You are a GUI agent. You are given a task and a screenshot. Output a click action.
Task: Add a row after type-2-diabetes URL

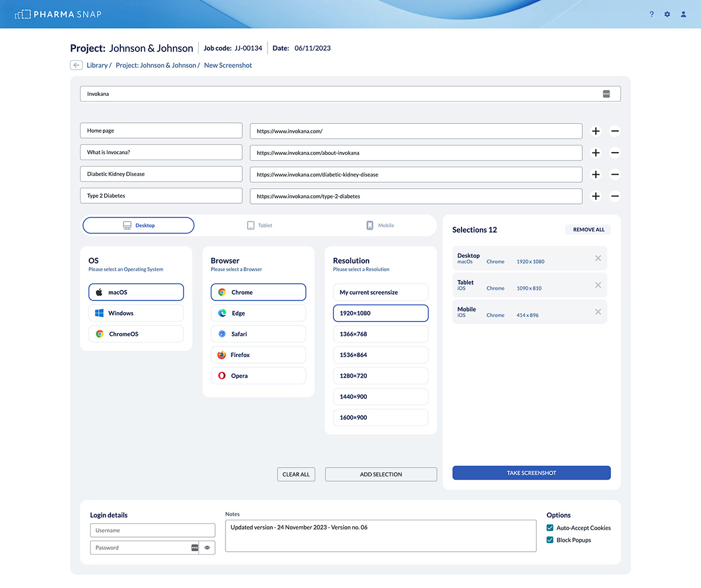coord(596,196)
